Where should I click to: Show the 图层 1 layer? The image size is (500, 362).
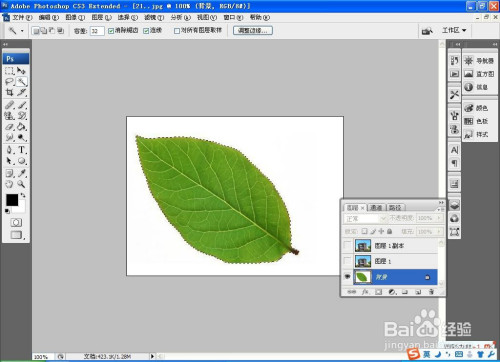pyautogui.click(x=347, y=261)
